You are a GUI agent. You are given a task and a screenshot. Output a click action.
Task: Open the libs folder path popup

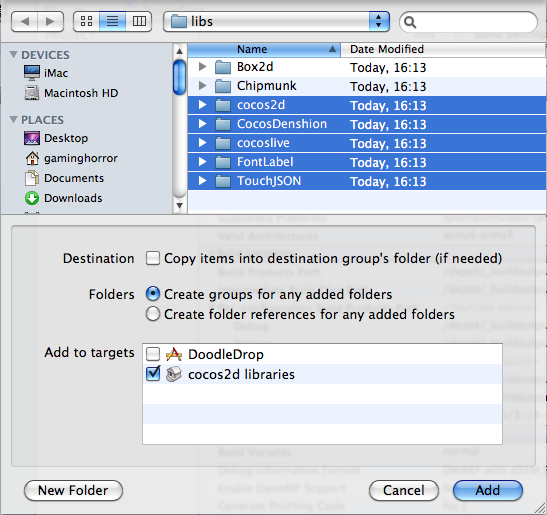276,22
